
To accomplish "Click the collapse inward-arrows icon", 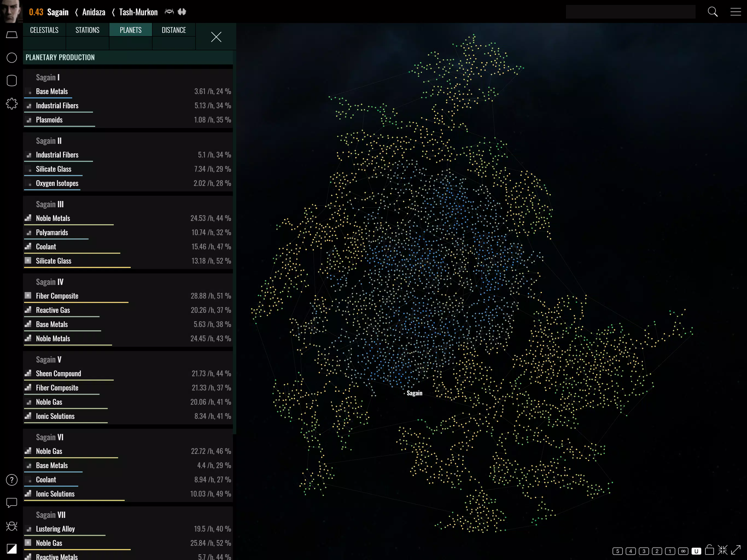I will (x=723, y=550).
